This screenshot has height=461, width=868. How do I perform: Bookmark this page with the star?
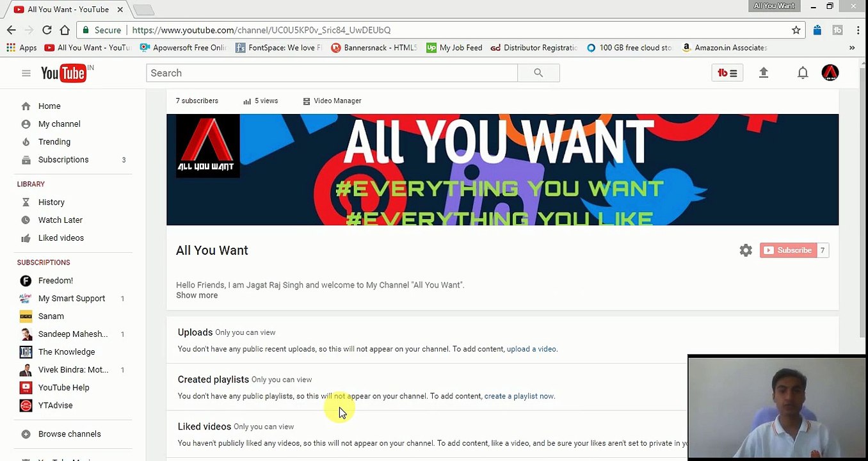point(796,30)
